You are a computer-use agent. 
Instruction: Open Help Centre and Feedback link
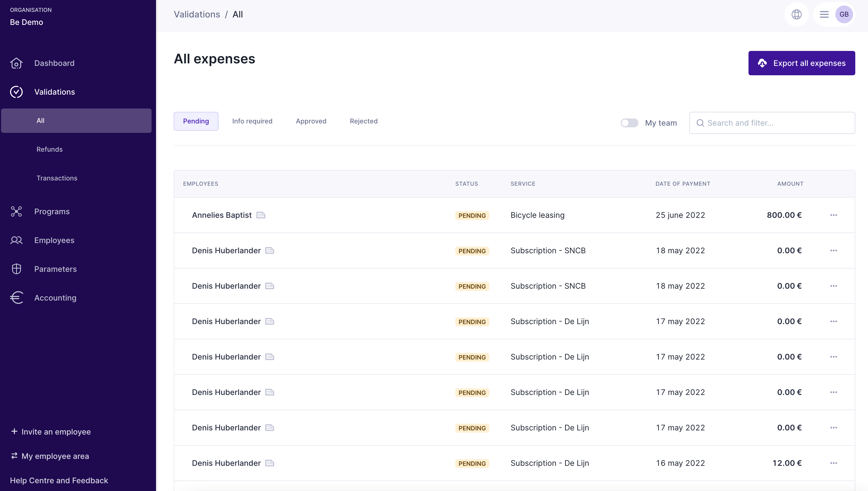[59, 480]
